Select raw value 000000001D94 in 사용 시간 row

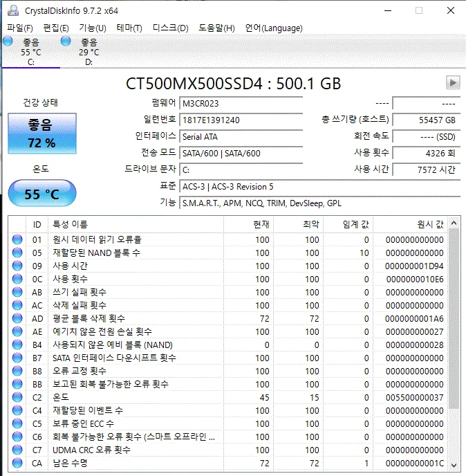414,266
